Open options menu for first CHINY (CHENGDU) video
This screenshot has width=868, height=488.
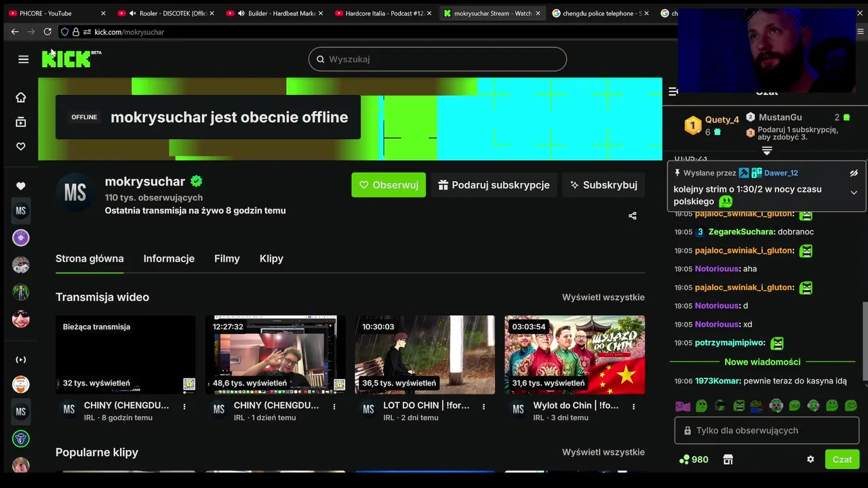(x=184, y=407)
